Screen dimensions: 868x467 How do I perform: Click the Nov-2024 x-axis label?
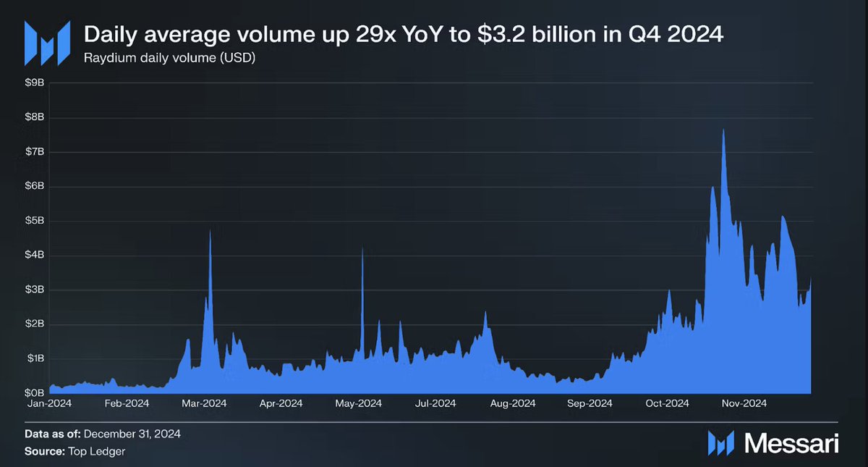[x=744, y=403]
